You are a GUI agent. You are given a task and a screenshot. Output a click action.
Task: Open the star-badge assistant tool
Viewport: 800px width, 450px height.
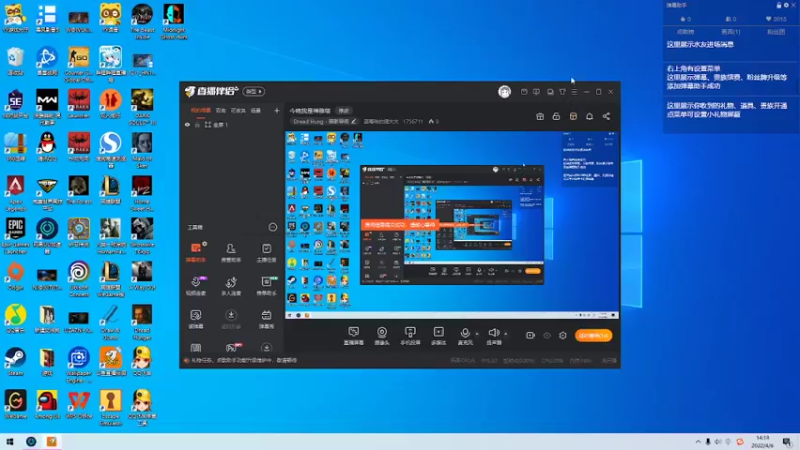(x=266, y=286)
